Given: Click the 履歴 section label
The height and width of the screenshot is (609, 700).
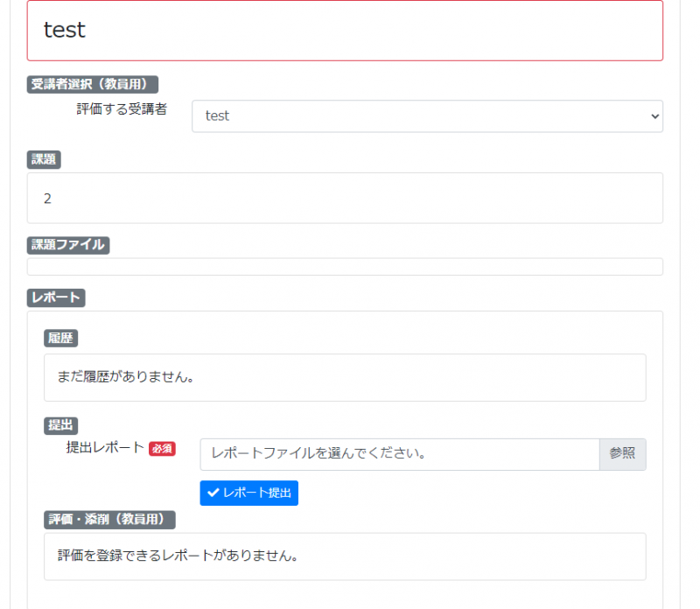Looking at the screenshot, I should click(61, 338).
